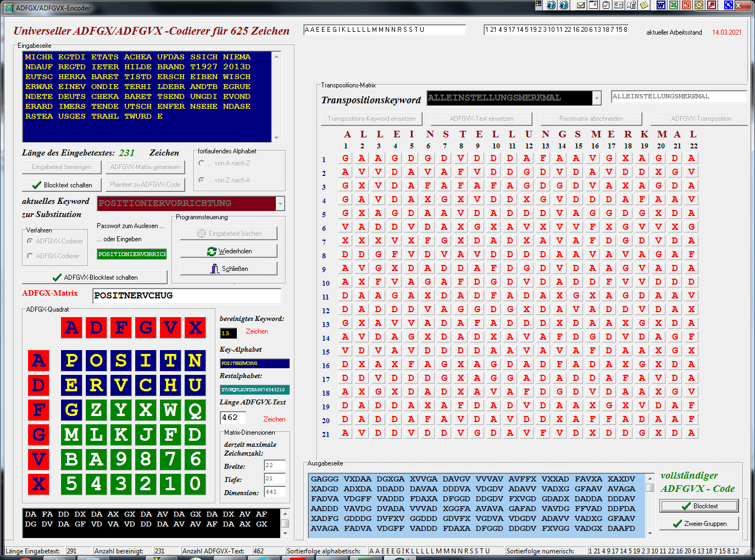
Task: Click the blue restore window icon
Action: click(x=729, y=5)
